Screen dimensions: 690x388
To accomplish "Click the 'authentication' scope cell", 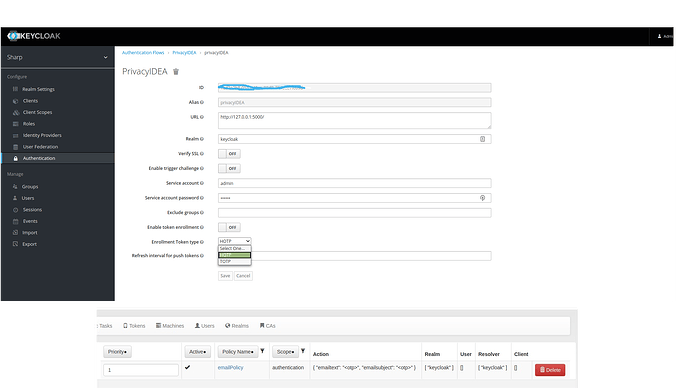I will (x=288, y=367).
